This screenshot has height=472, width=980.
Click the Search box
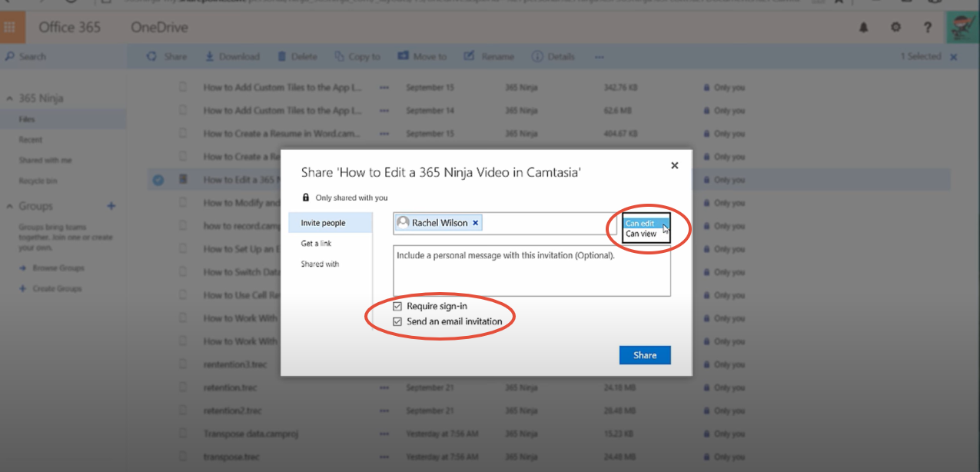point(63,57)
